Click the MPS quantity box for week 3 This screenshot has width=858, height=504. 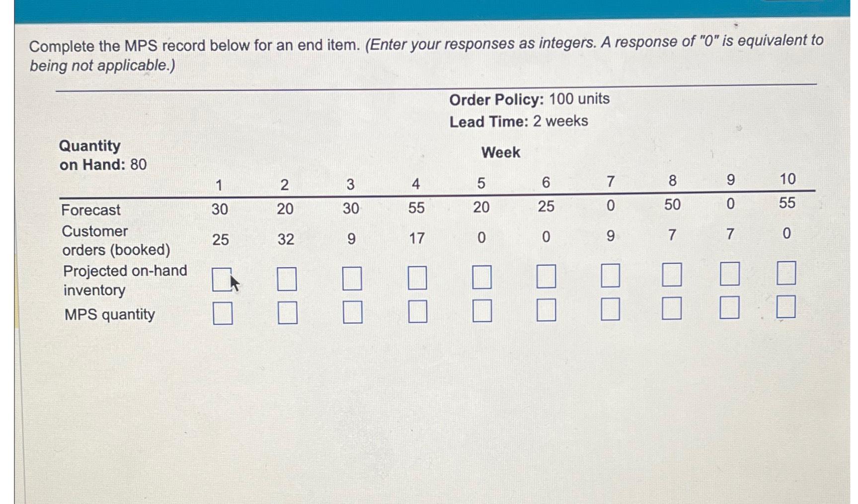point(352,313)
